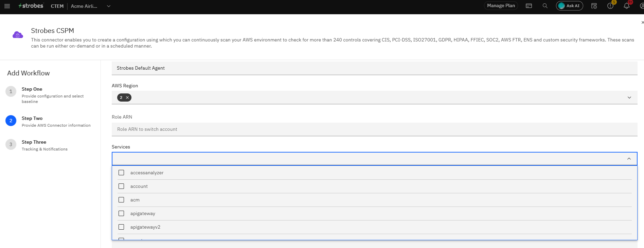Screen dimensions: 644x248
Task: Expand the Acme Airlines organization switcher
Action: 109,6
